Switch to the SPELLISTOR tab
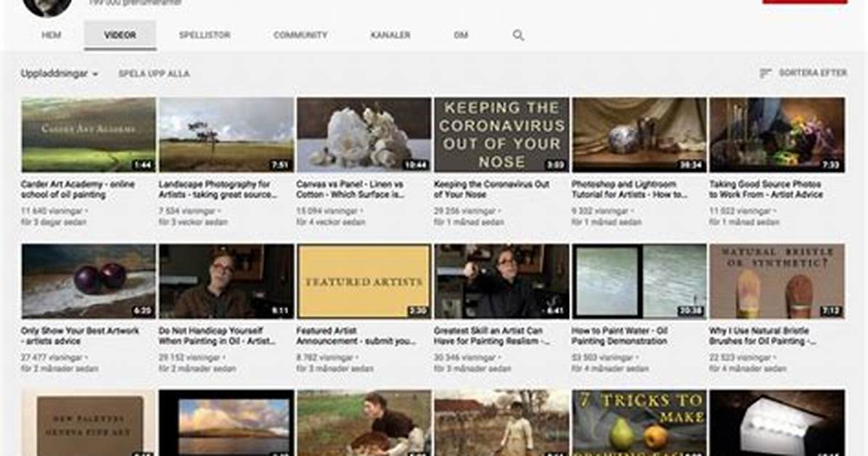The image size is (868, 456). pos(205,35)
